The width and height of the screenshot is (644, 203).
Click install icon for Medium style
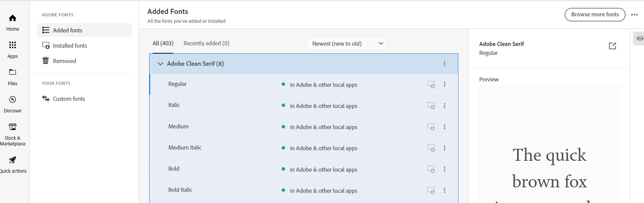click(431, 127)
